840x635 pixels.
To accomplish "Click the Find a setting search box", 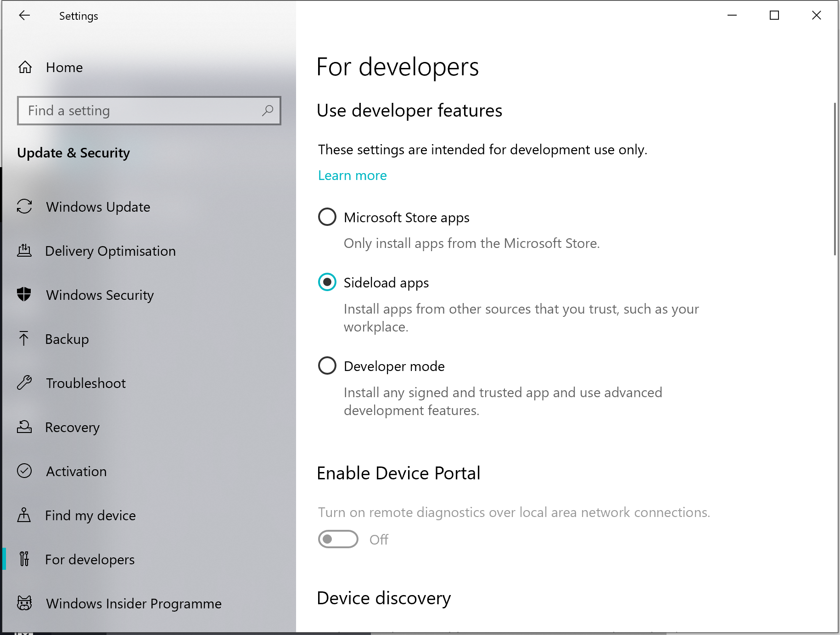I will point(149,111).
